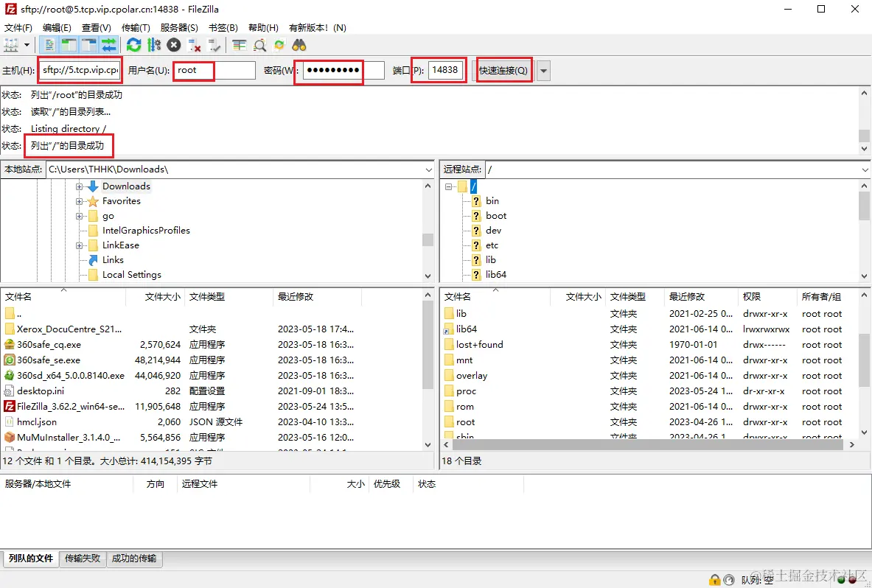Screen dimensions: 872x588
Task: Select the Local Settings folder
Action: [131, 275]
